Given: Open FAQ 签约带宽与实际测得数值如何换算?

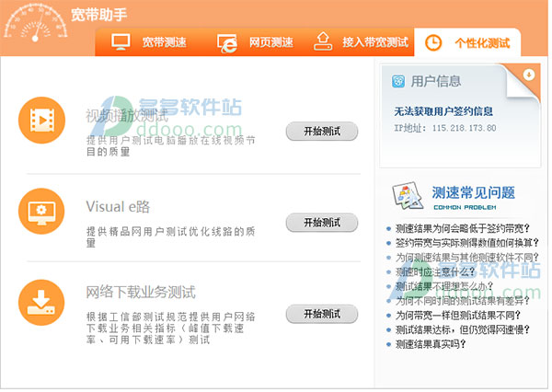Looking at the screenshot, I should coord(466,243).
